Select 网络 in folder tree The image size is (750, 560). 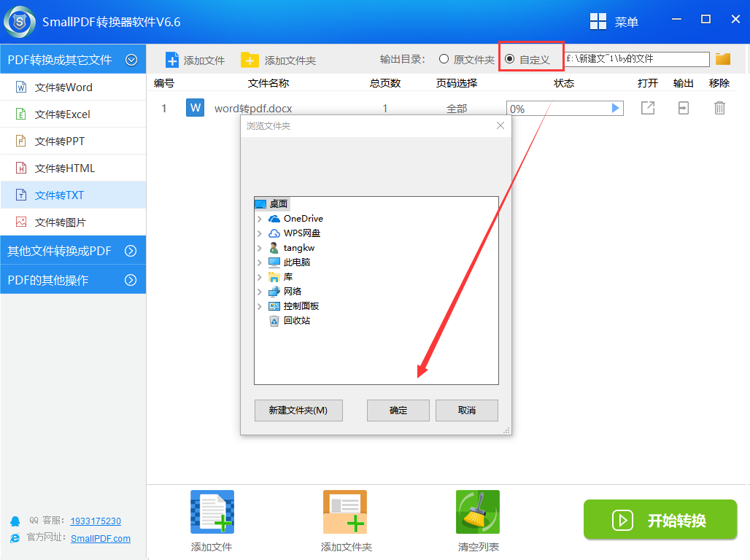[x=293, y=292]
